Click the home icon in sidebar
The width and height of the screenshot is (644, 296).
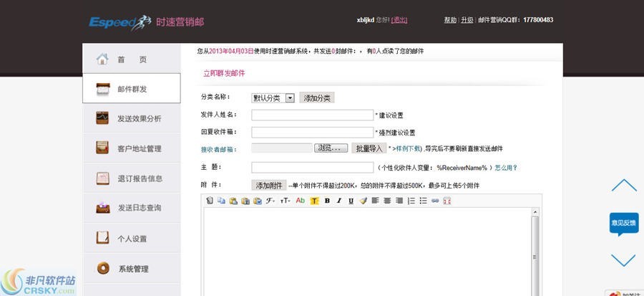point(102,59)
